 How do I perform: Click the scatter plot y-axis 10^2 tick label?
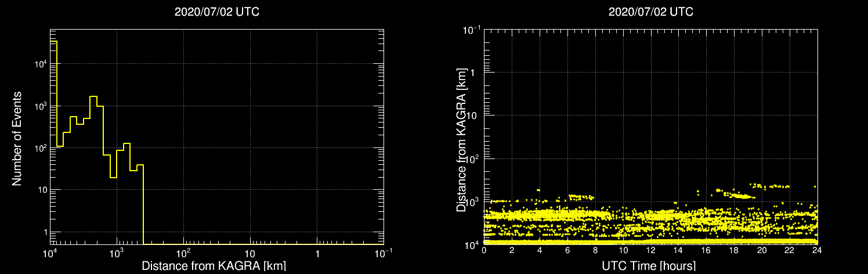click(472, 158)
